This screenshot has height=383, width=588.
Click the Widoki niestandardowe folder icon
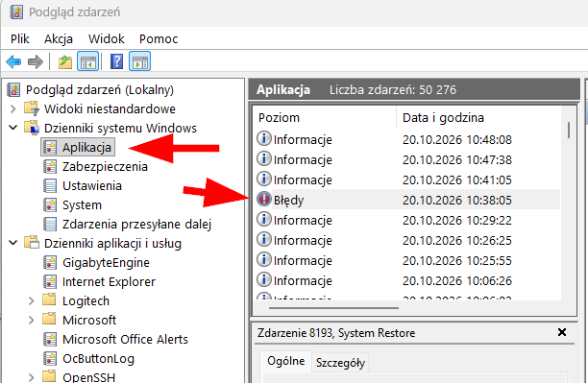point(32,109)
